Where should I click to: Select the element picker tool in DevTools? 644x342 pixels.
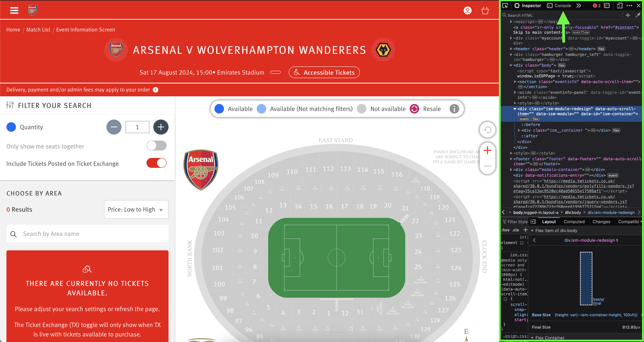click(505, 6)
